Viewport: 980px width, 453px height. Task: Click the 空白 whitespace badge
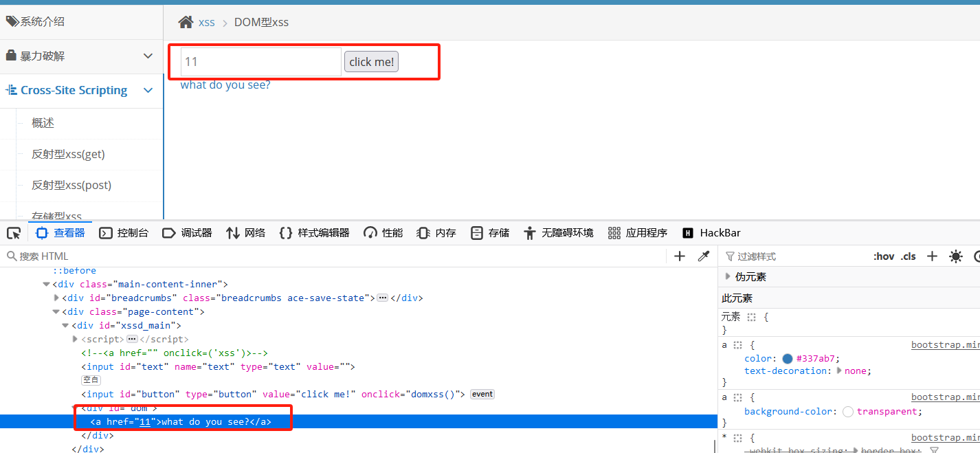(x=91, y=380)
